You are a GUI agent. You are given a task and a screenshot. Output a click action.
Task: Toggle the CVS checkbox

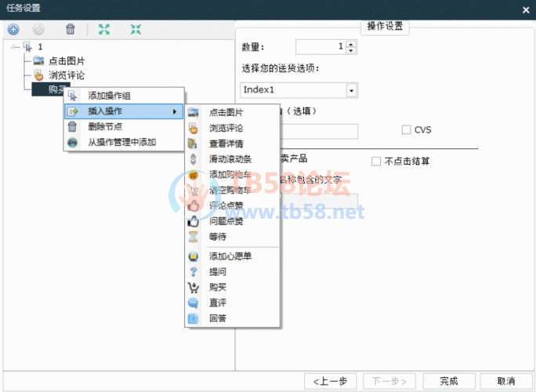[406, 129]
